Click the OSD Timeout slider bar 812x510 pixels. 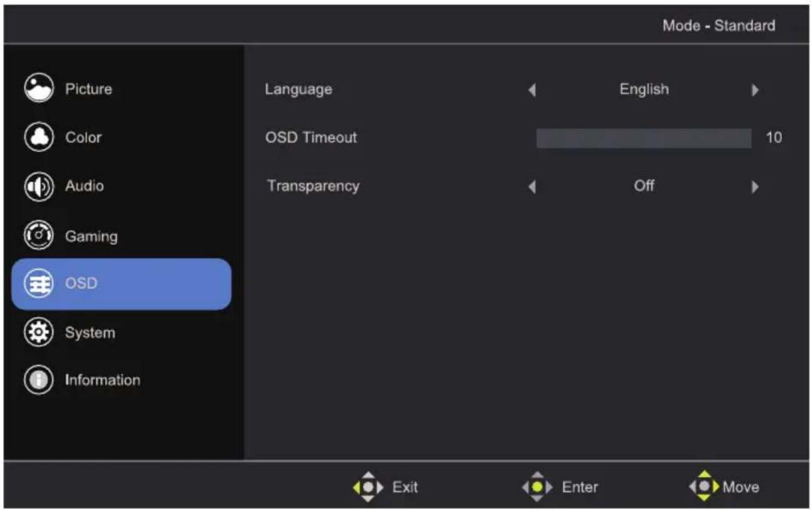[x=644, y=138]
